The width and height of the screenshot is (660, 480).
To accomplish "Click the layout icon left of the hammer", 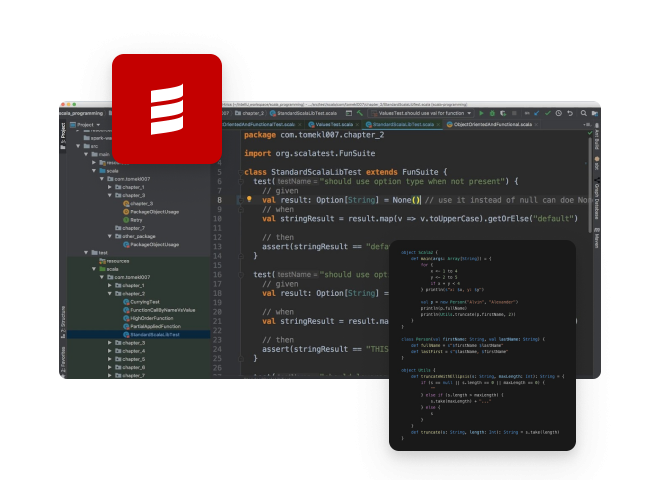I will 349,113.
